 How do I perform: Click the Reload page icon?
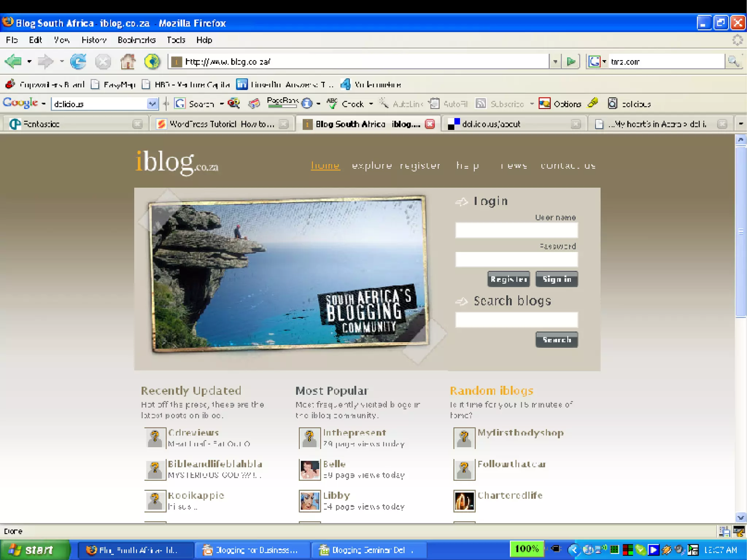point(78,61)
